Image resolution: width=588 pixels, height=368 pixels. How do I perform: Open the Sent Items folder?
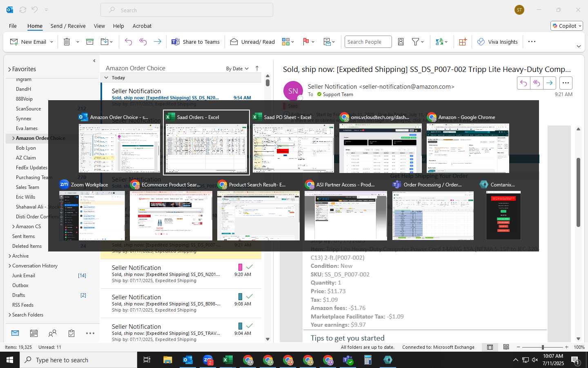pyautogui.click(x=24, y=236)
